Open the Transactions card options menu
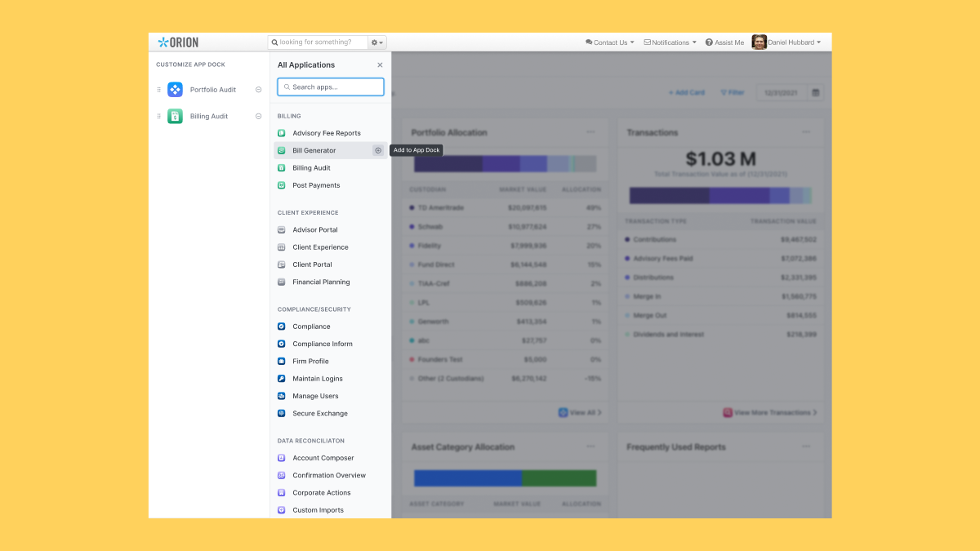The height and width of the screenshot is (551, 980). coord(806,132)
